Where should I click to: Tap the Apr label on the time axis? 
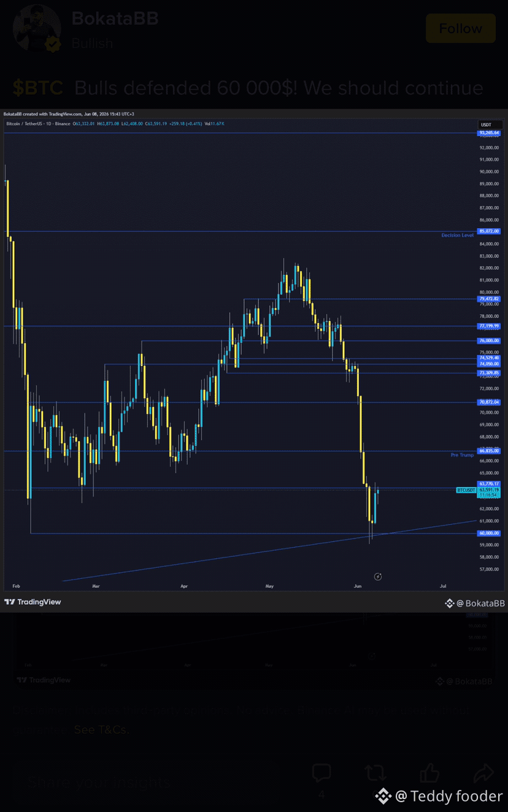coord(184,586)
